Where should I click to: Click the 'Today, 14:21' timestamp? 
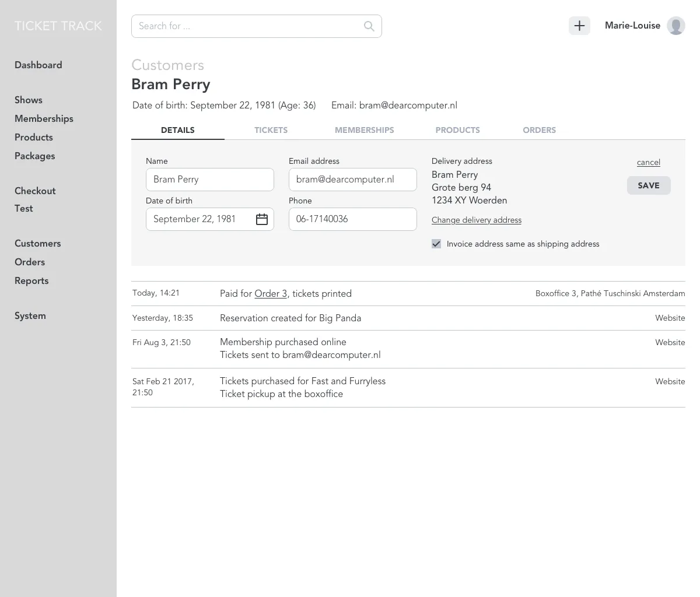156,293
